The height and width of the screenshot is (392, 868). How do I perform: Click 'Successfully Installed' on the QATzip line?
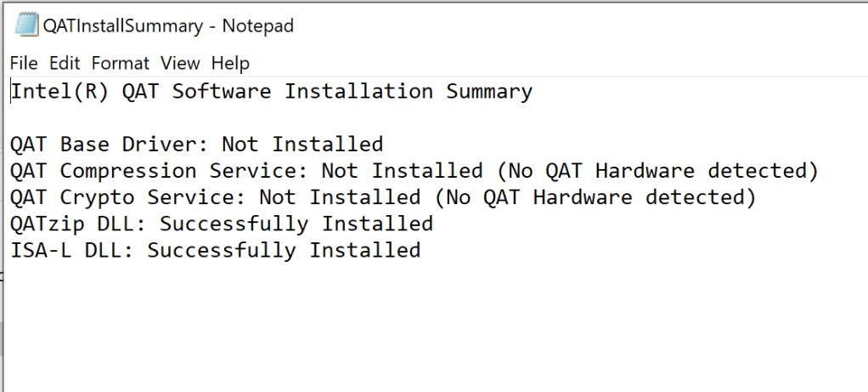[x=296, y=224]
